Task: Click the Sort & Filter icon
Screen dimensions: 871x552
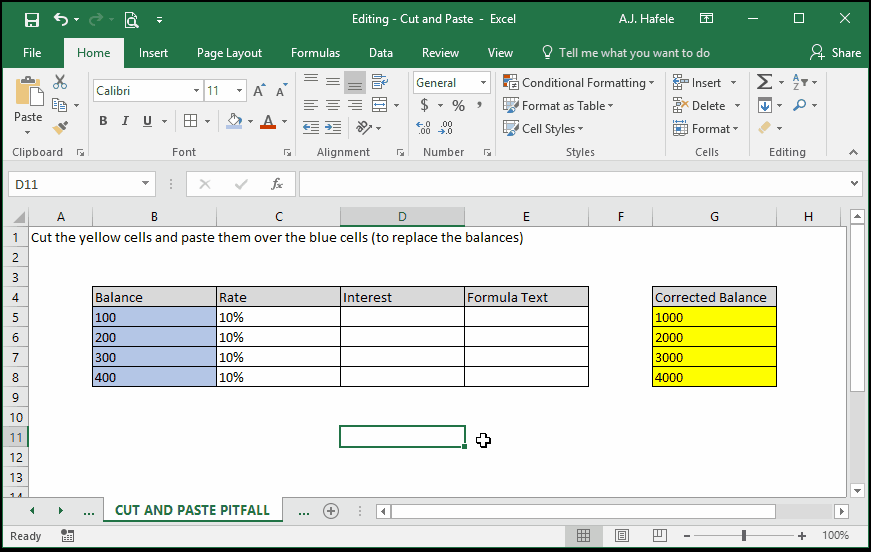Action: point(800,82)
